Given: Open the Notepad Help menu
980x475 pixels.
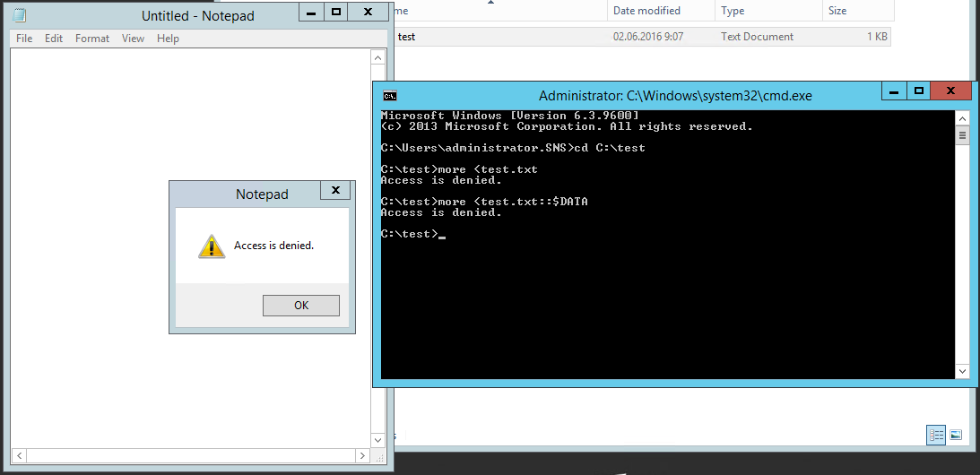Looking at the screenshot, I should pos(169,39).
